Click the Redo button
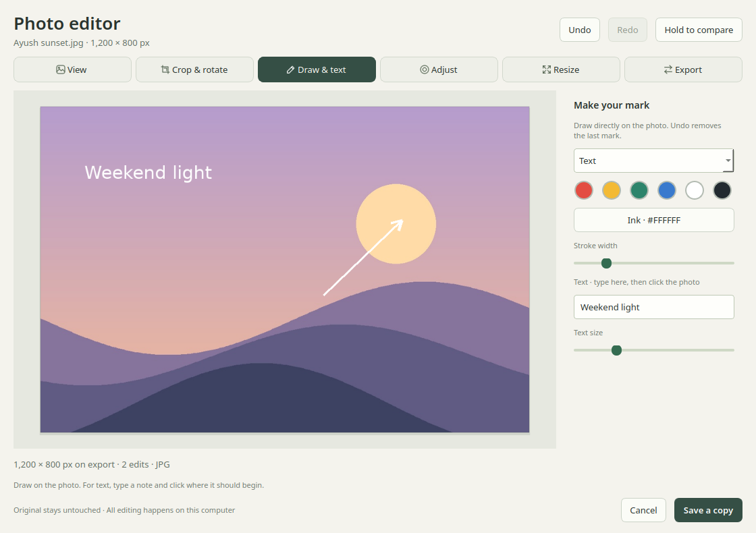The width and height of the screenshot is (756, 533). point(628,30)
